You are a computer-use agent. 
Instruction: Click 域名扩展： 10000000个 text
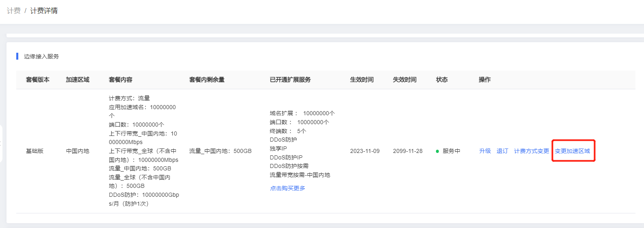[x=302, y=113]
